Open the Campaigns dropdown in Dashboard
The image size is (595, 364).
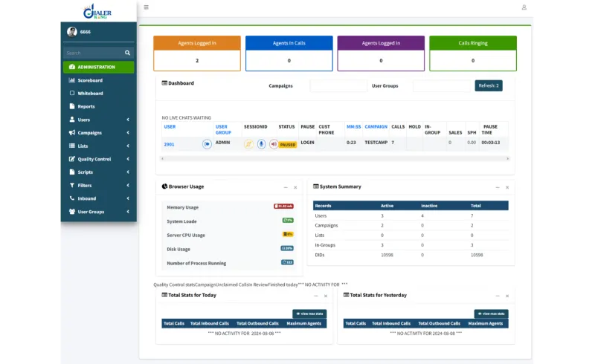338,85
